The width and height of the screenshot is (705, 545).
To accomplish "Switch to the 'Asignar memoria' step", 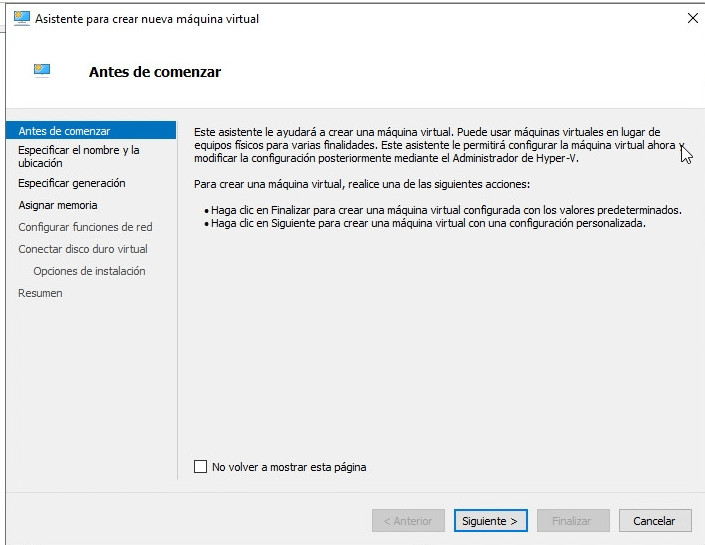I will pos(57,205).
